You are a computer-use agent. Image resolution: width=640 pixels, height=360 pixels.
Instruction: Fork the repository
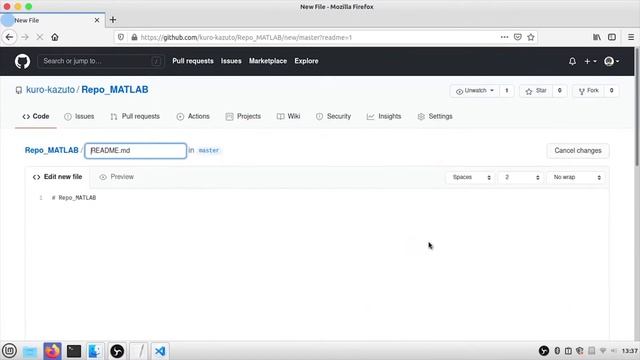589,91
